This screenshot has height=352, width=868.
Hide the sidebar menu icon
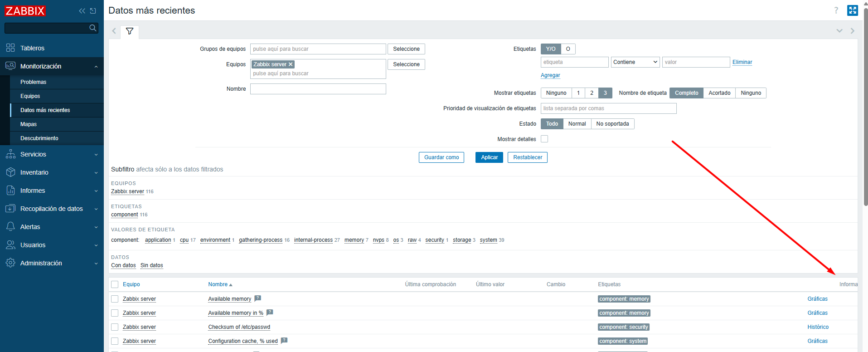(93, 11)
